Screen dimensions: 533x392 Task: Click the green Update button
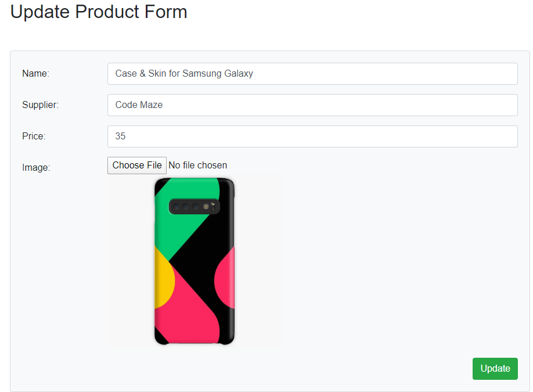495,369
